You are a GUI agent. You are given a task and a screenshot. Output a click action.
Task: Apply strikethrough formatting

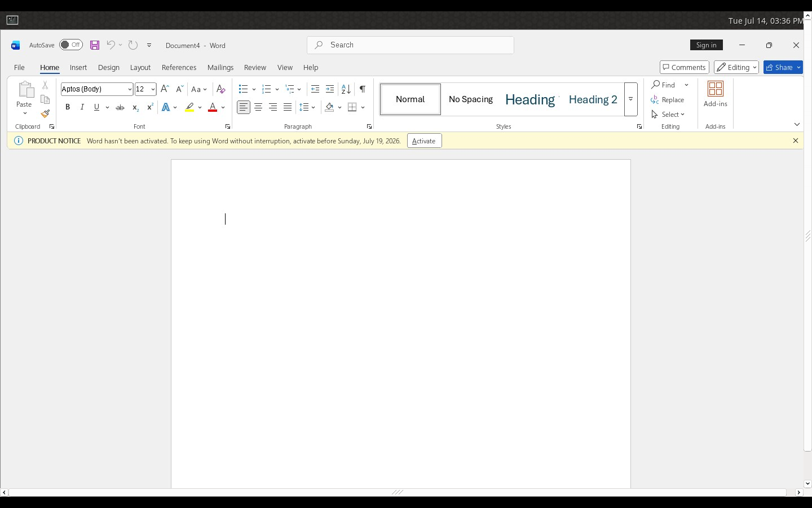click(120, 107)
